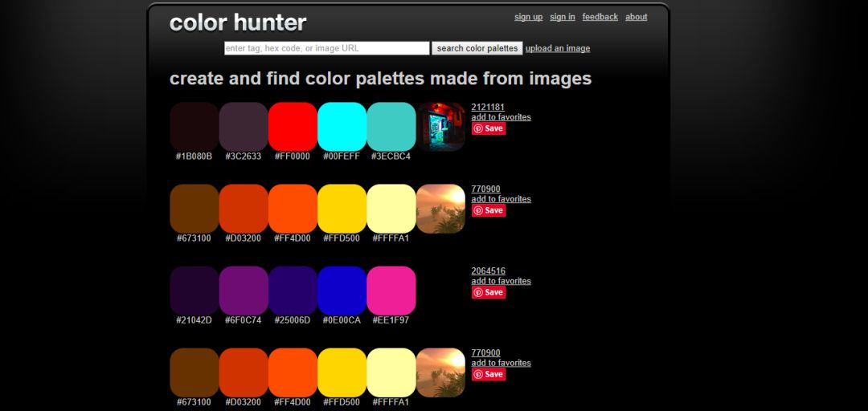Viewport: 868px width, 411px height.
Task: Click the upload an image link
Action: tap(558, 48)
